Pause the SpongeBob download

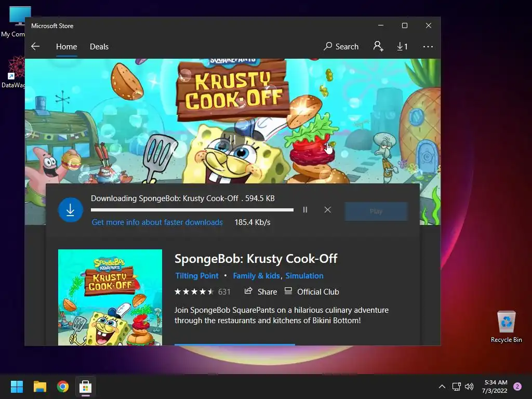pyautogui.click(x=305, y=210)
